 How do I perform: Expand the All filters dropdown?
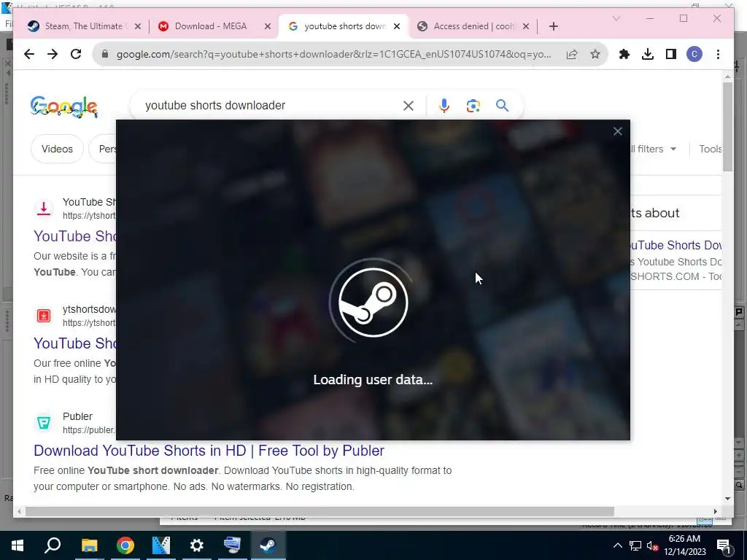pyautogui.click(x=653, y=149)
